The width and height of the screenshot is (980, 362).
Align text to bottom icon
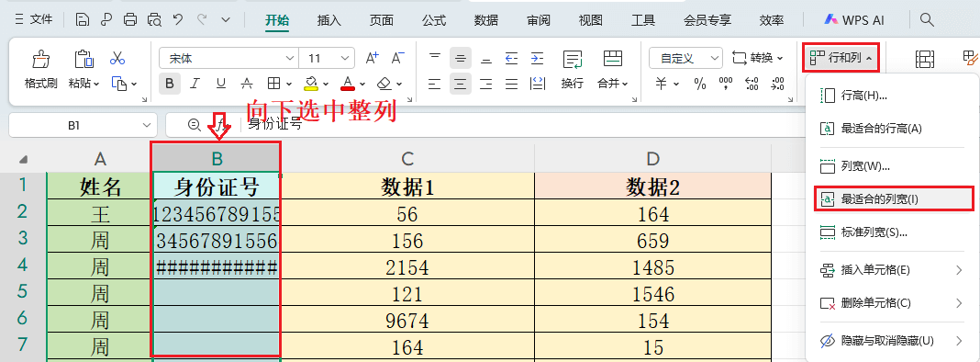click(485, 58)
